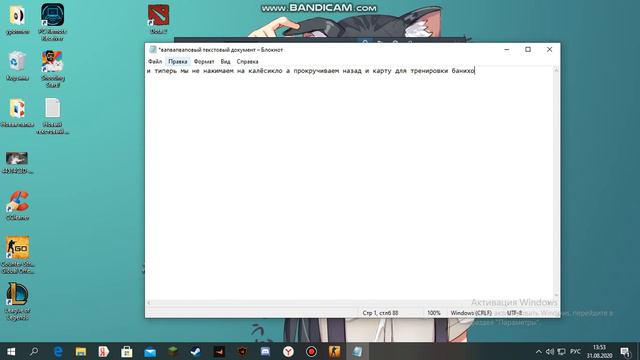
Task: Open Discord from taskbar
Action: (265, 351)
